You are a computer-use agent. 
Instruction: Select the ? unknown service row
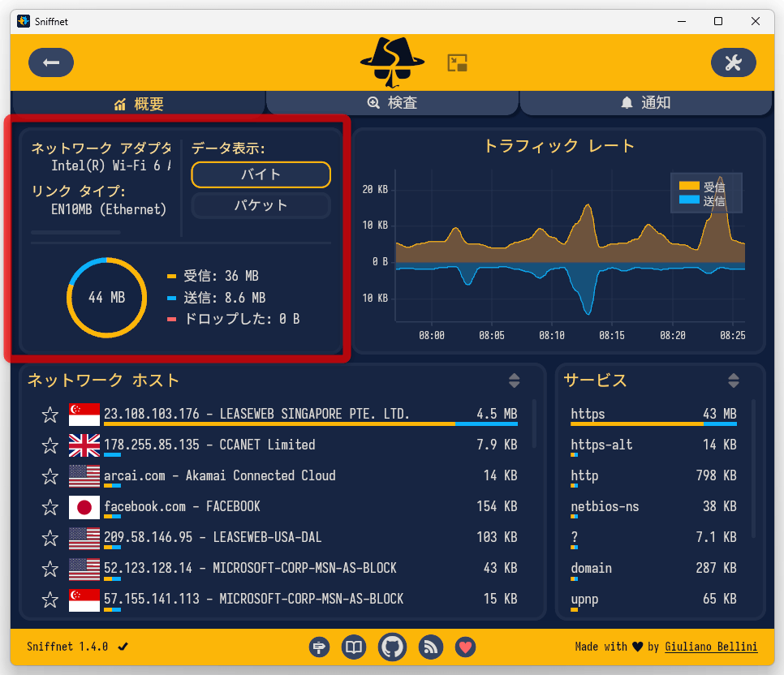653,538
